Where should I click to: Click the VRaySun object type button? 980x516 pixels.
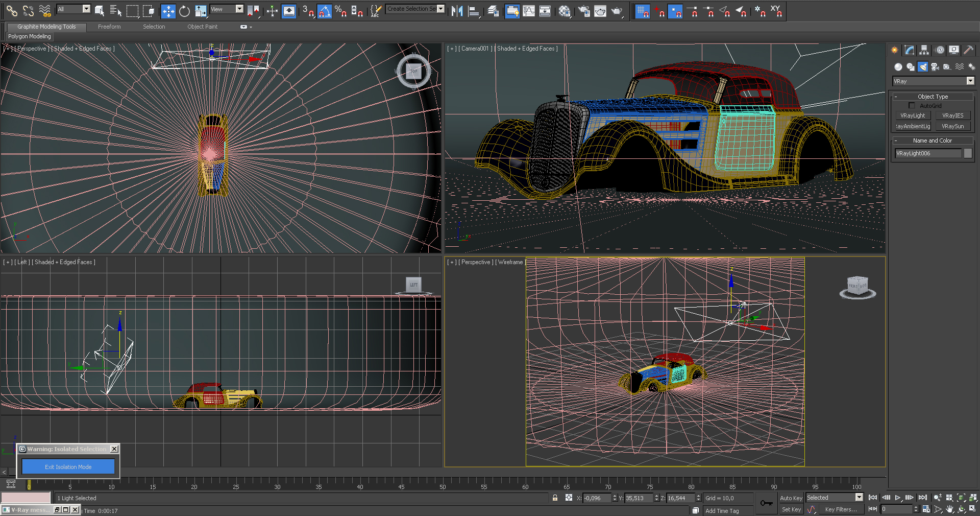pyautogui.click(x=952, y=126)
